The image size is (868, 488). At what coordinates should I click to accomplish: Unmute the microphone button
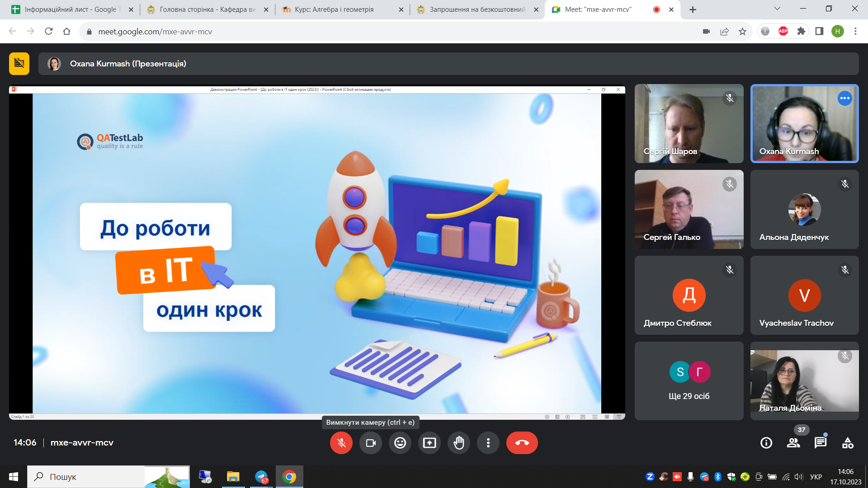point(341,443)
